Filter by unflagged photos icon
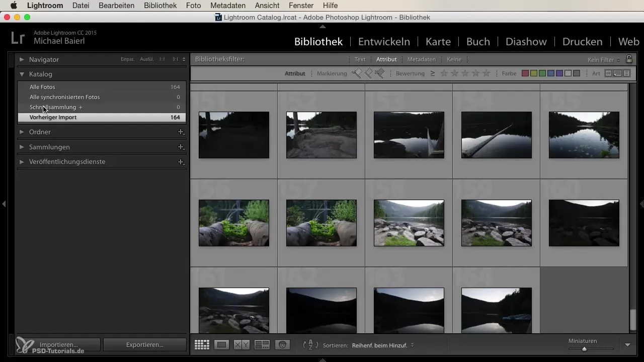 pyautogui.click(x=368, y=73)
